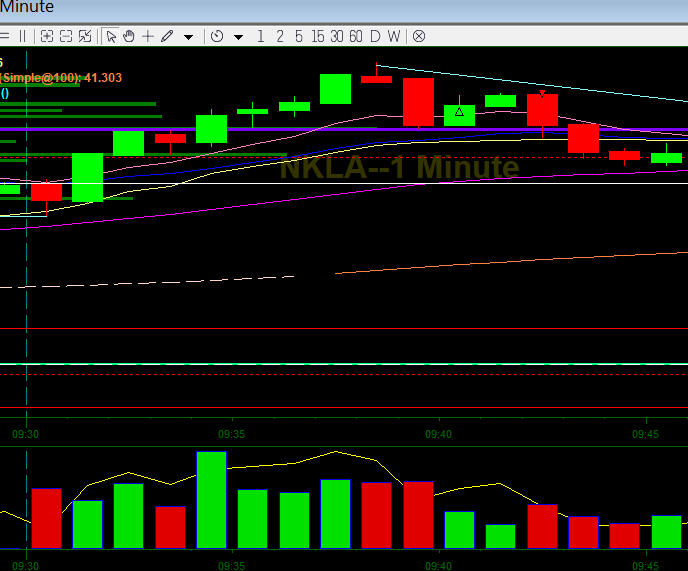Screen dimensions: 688x571
Task: Click the circled X remove icon
Action: coord(419,36)
